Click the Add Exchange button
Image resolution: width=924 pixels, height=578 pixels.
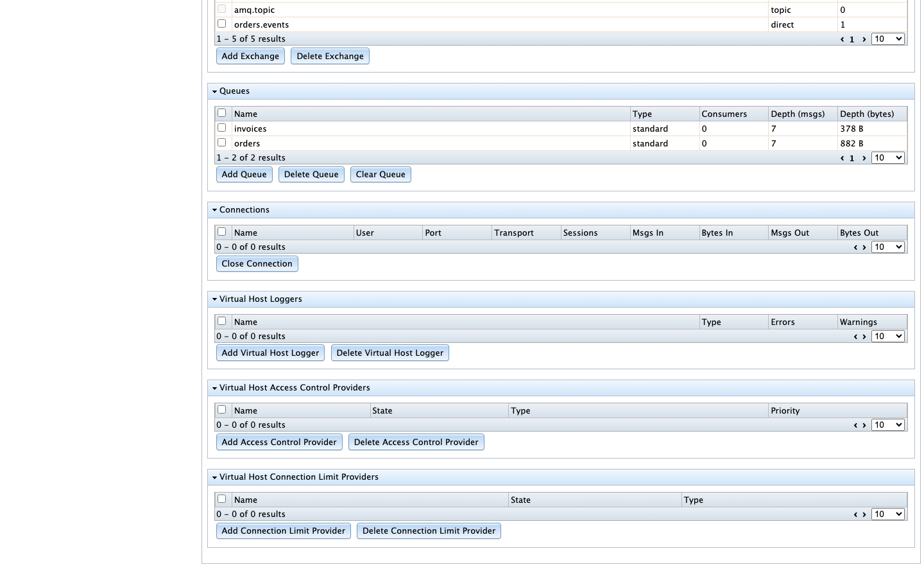250,57
